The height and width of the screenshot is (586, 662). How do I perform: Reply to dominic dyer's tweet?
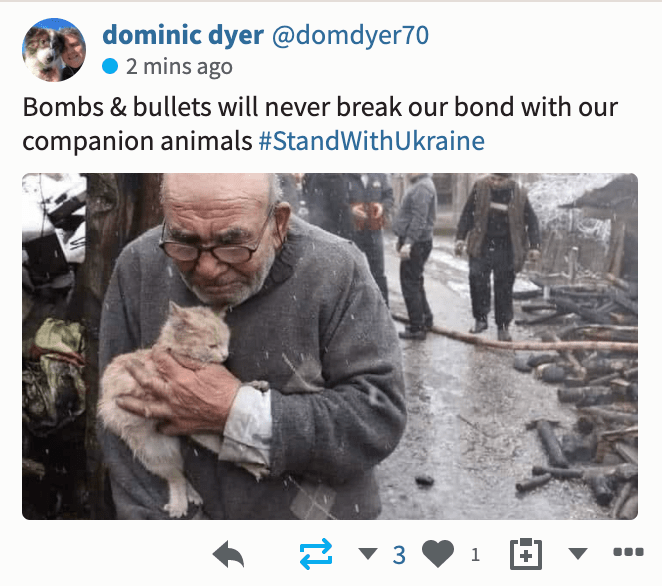228,554
